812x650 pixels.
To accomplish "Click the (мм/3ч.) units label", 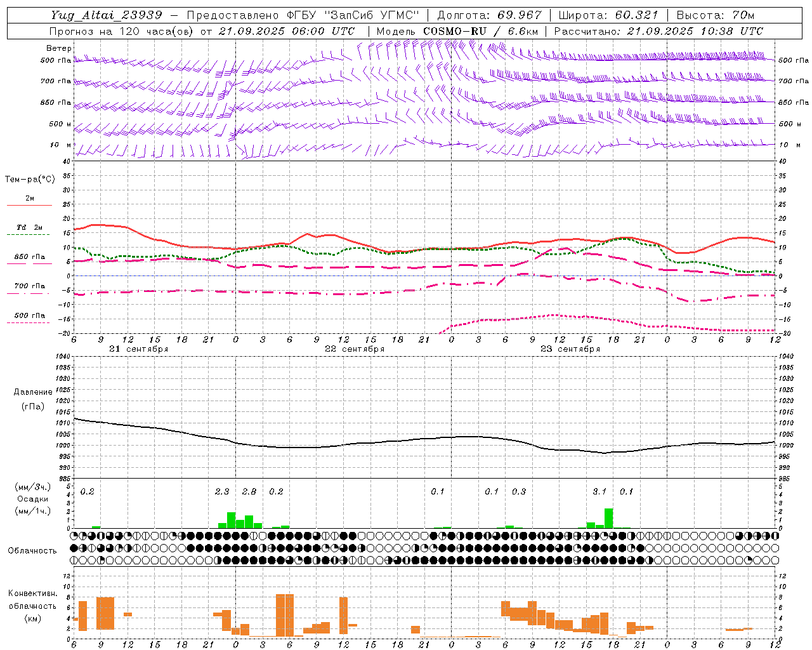I will click(33, 487).
